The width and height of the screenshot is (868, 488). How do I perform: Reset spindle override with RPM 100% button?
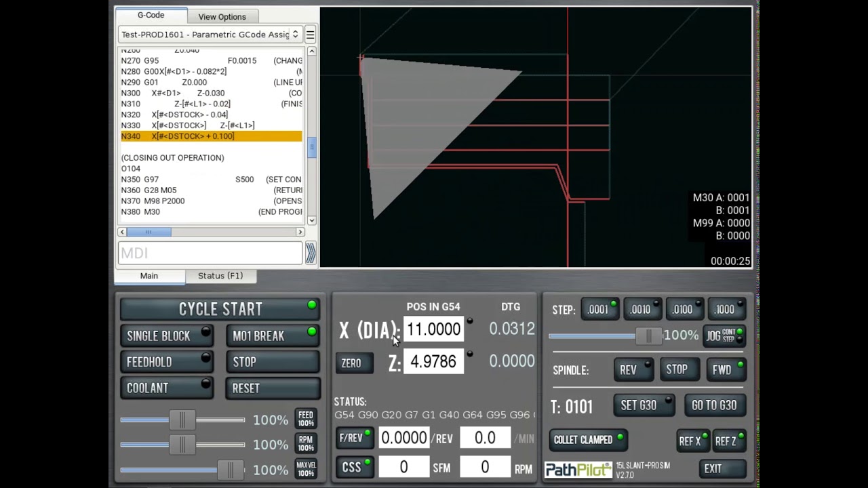coord(306,444)
